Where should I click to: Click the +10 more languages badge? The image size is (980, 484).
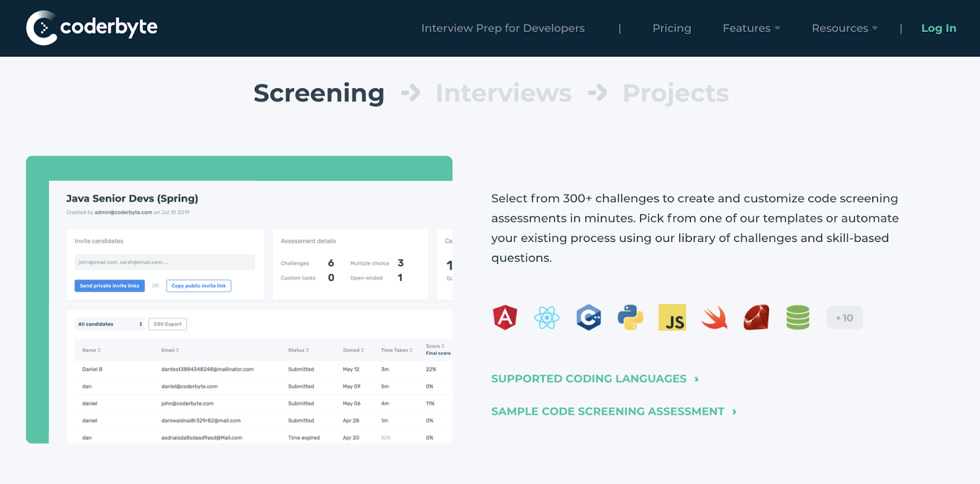[x=845, y=317]
